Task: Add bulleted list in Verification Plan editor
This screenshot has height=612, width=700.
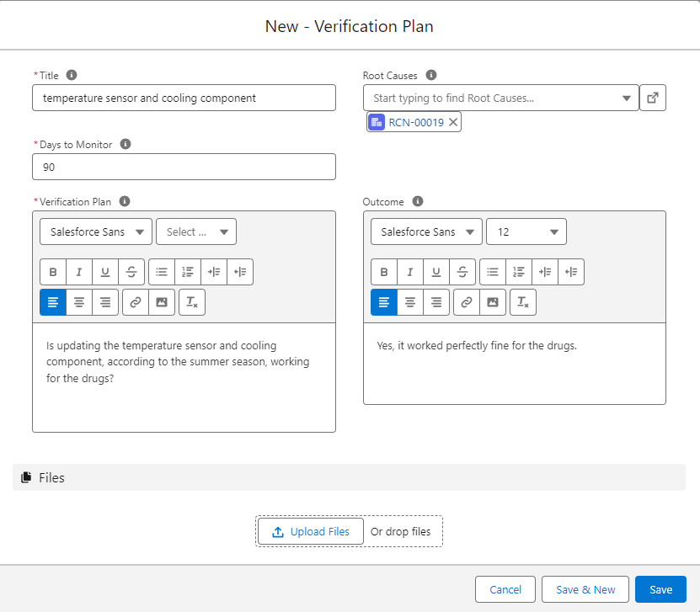Action: [162, 272]
